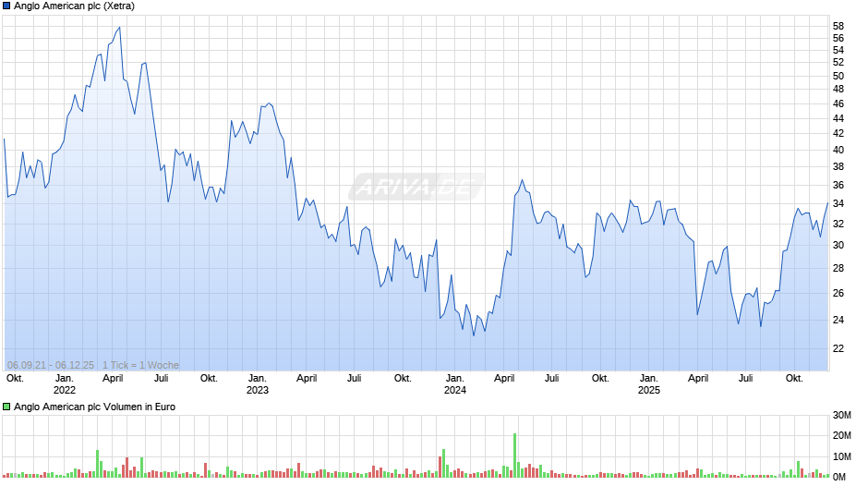
Task: Click the 22 price axis label
Action: click(x=838, y=348)
